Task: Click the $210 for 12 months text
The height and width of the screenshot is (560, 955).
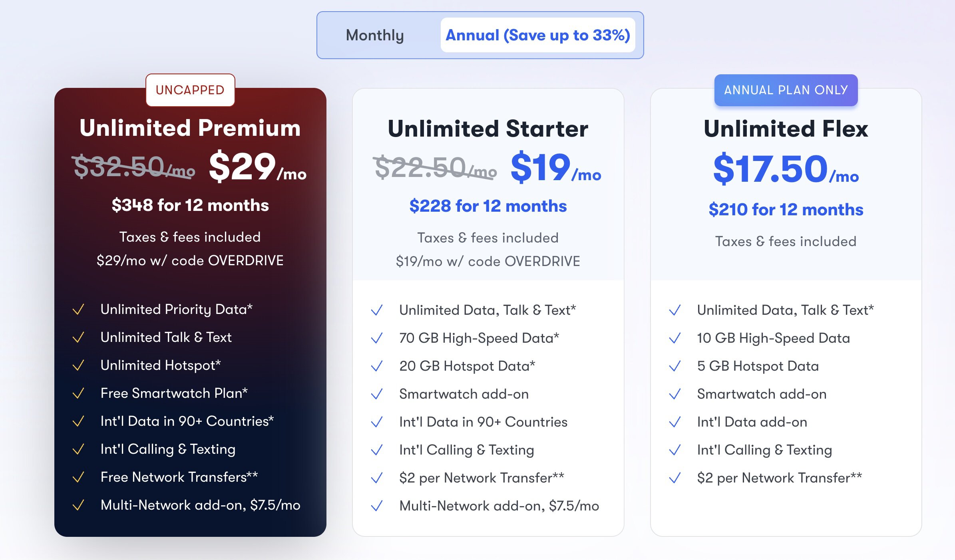Action: [x=786, y=210]
